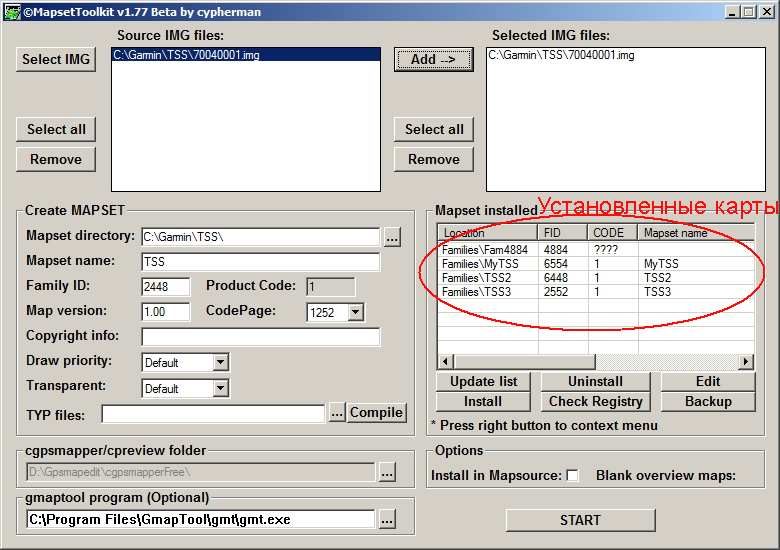Click the Mapset name column header

(x=696, y=232)
